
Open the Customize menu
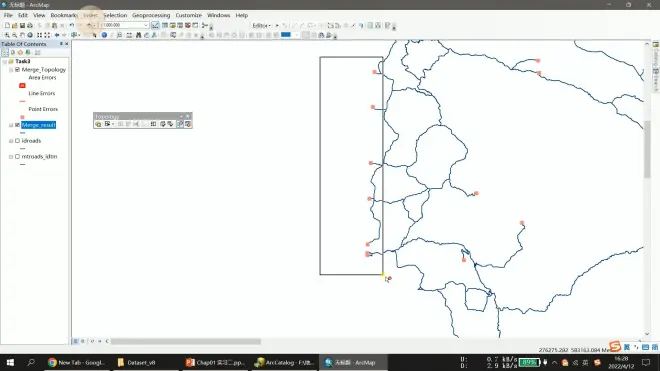click(189, 15)
